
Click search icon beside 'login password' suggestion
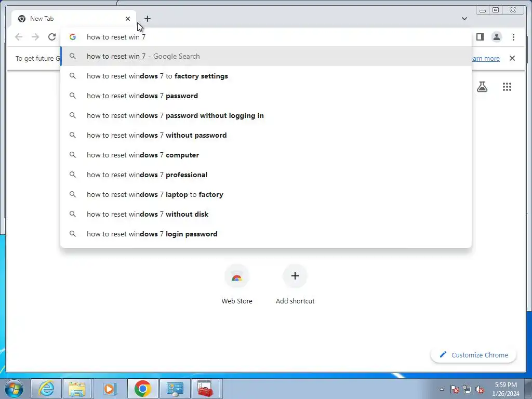click(x=73, y=234)
